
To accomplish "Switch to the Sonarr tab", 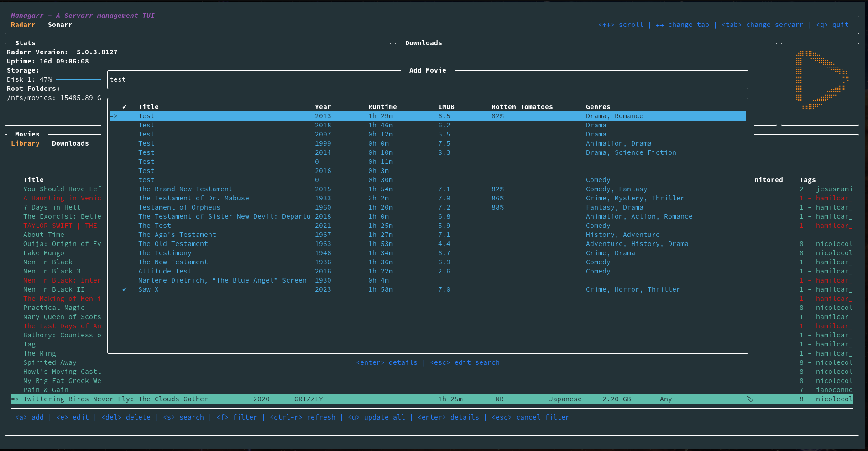I will [x=60, y=25].
